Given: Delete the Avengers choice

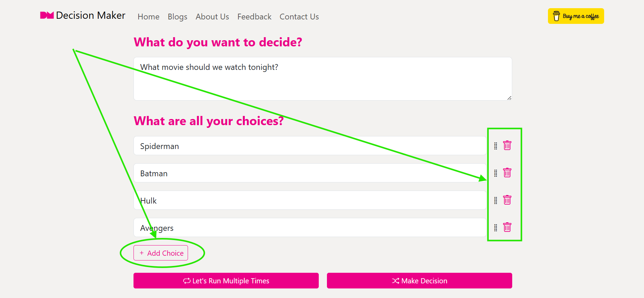Looking at the screenshot, I should [507, 227].
